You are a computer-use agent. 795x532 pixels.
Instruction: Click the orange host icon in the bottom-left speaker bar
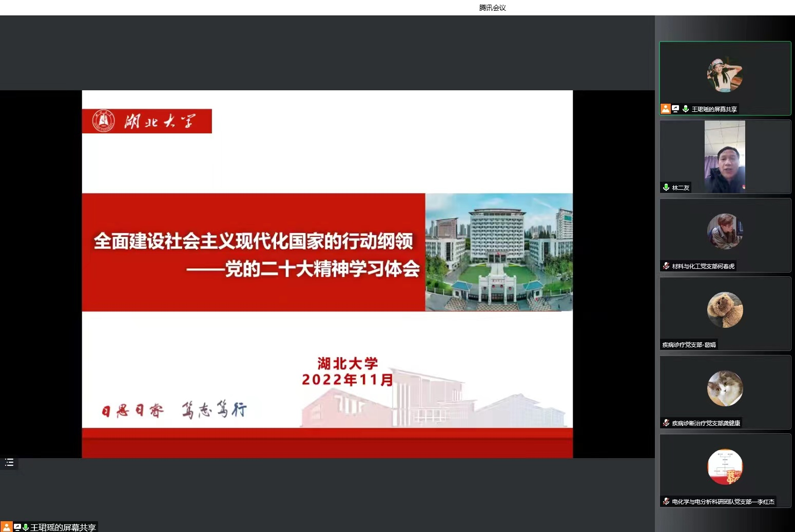click(6, 527)
